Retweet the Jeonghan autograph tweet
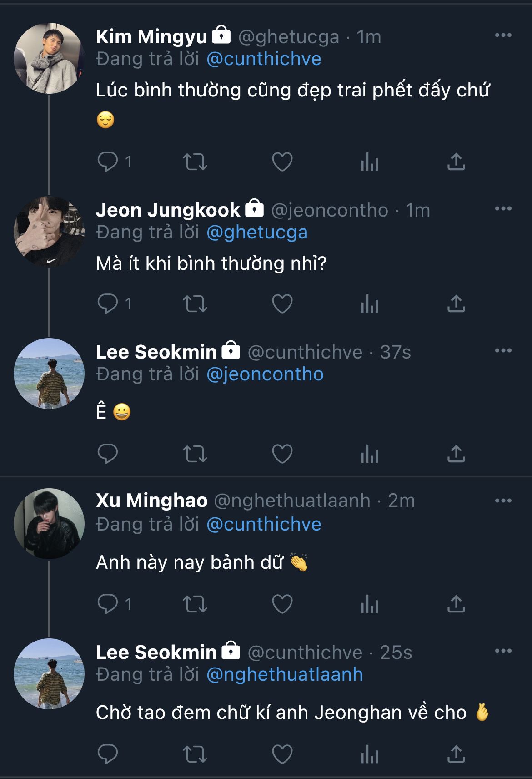Screen dimensions: 532x779 tap(195, 754)
